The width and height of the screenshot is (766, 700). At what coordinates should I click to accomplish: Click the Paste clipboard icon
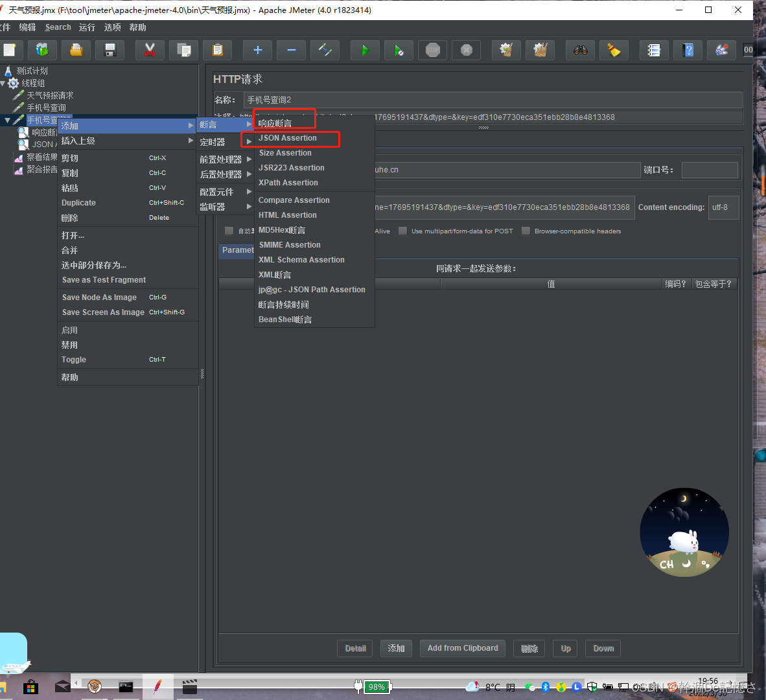pyautogui.click(x=218, y=50)
